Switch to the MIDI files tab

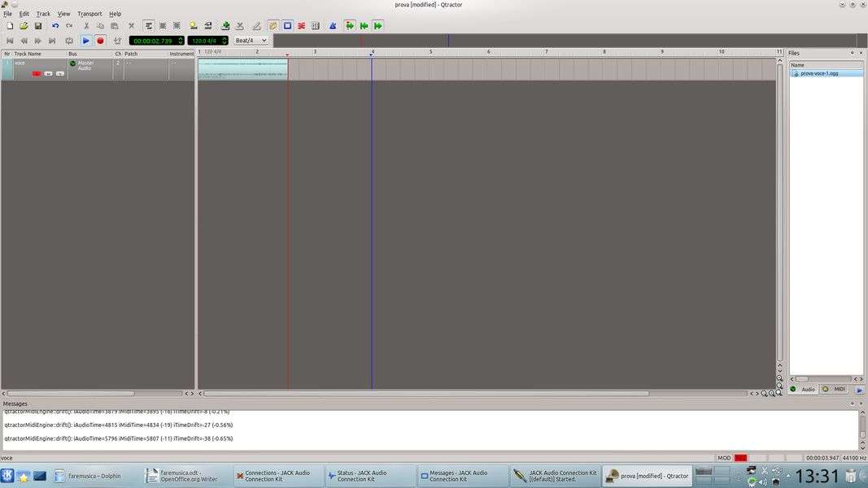coord(835,390)
